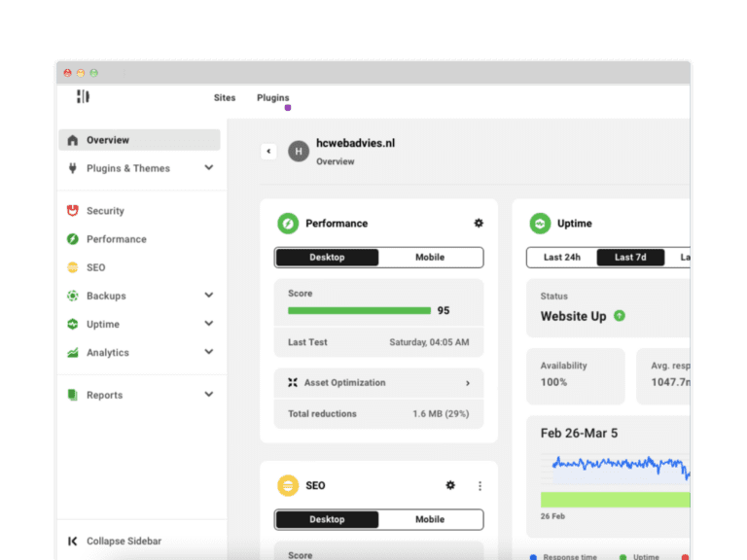
Task: Expand the Uptime sidebar chevron
Action: tap(209, 324)
